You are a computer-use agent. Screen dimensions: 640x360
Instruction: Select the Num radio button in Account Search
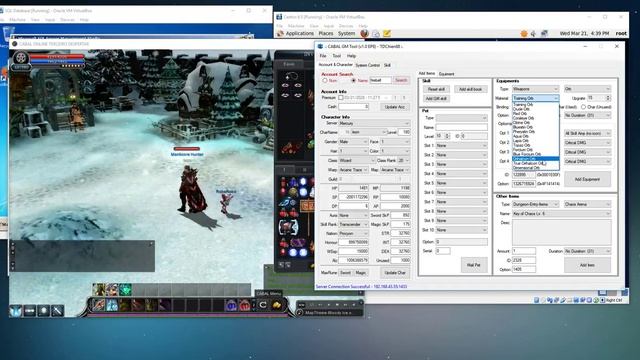325,81
